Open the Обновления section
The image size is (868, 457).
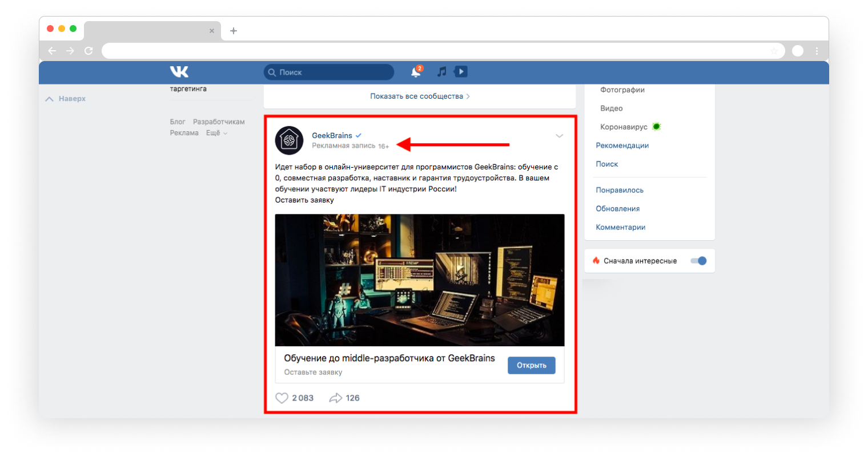click(x=618, y=209)
